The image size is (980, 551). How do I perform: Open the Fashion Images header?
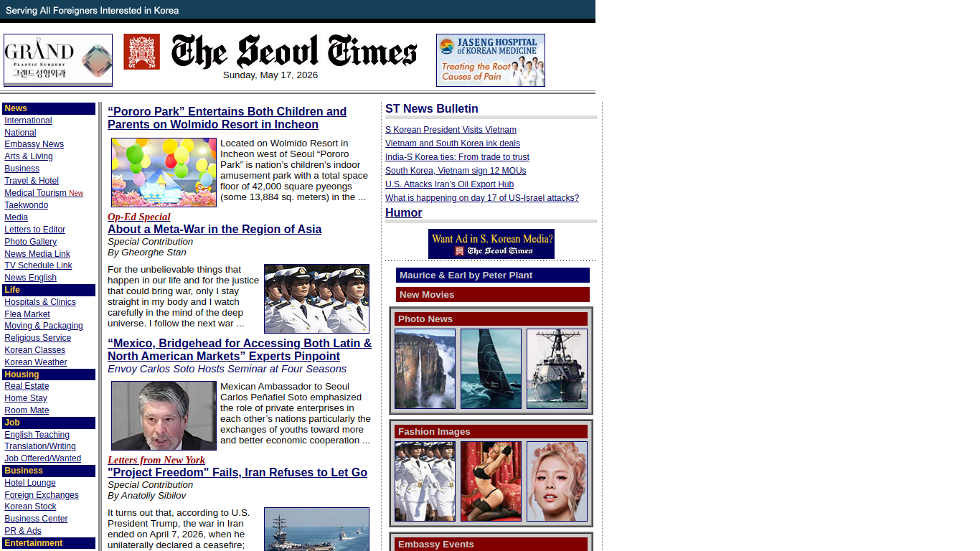(491, 432)
